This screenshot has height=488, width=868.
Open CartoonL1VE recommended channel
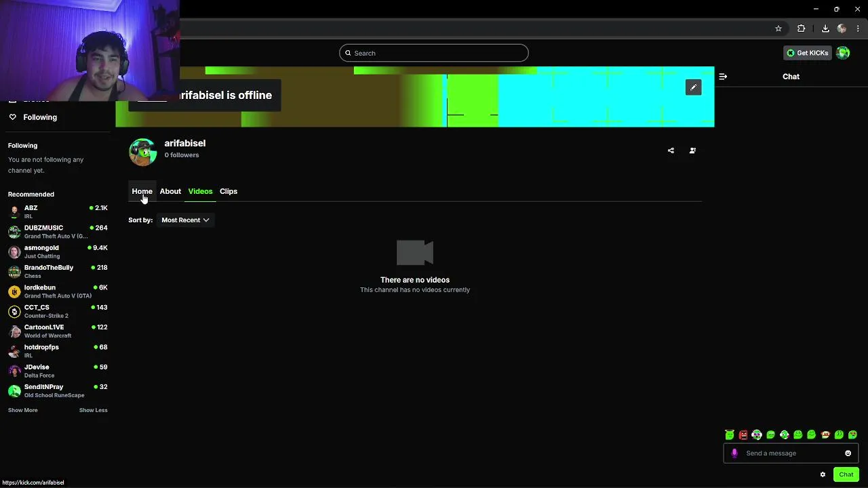click(x=58, y=331)
